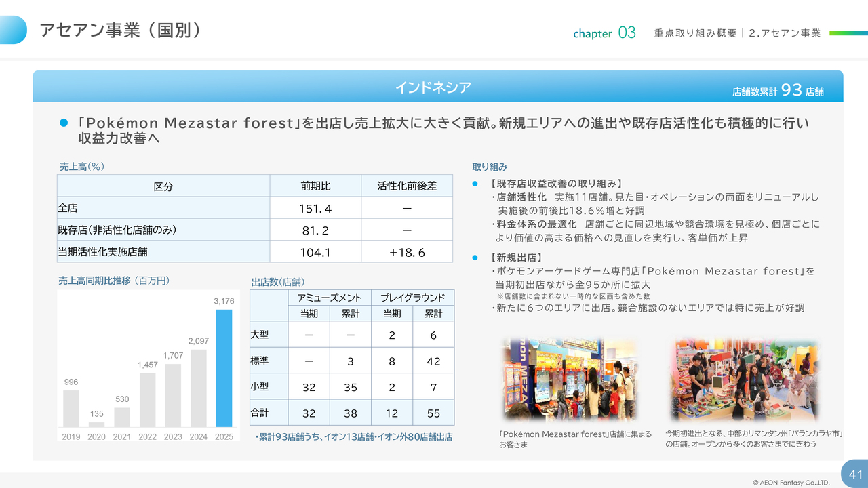Click the blue circle beside the slide title
Image resolution: width=868 pixels, height=488 pixels.
[x=12, y=30]
